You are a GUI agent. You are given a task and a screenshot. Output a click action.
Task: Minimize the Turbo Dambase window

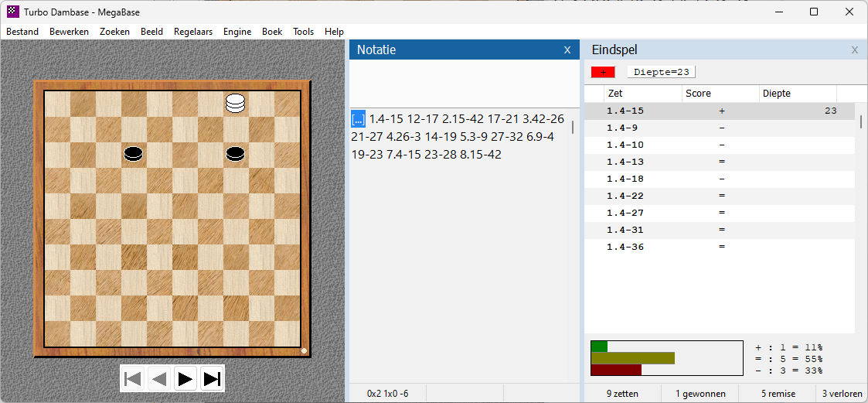778,12
